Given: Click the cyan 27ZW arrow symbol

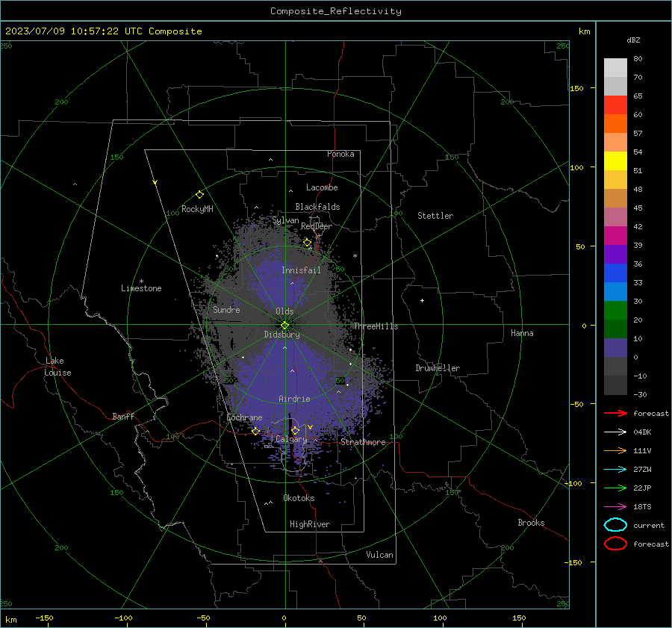Looking at the screenshot, I should point(615,470).
